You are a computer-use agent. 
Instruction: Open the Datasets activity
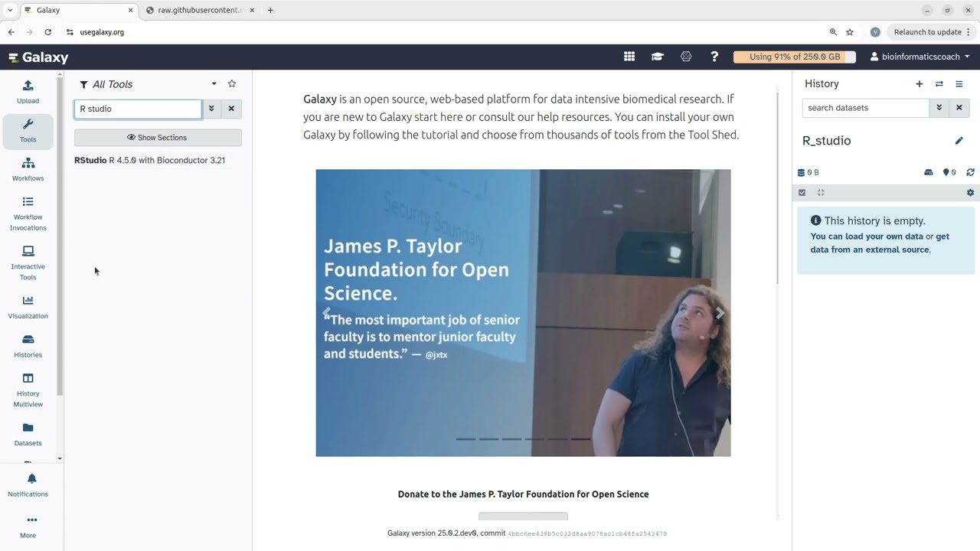[x=28, y=434]
